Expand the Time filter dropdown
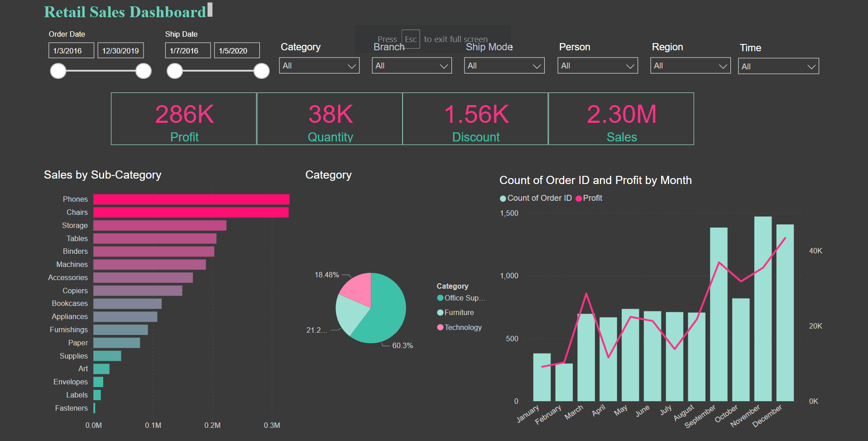Screen dimensions: 868x441 click(x=778, y=67)
